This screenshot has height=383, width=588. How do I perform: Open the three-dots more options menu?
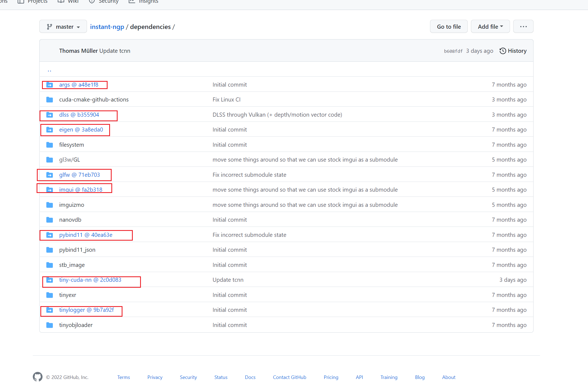[x=523, y=27]
